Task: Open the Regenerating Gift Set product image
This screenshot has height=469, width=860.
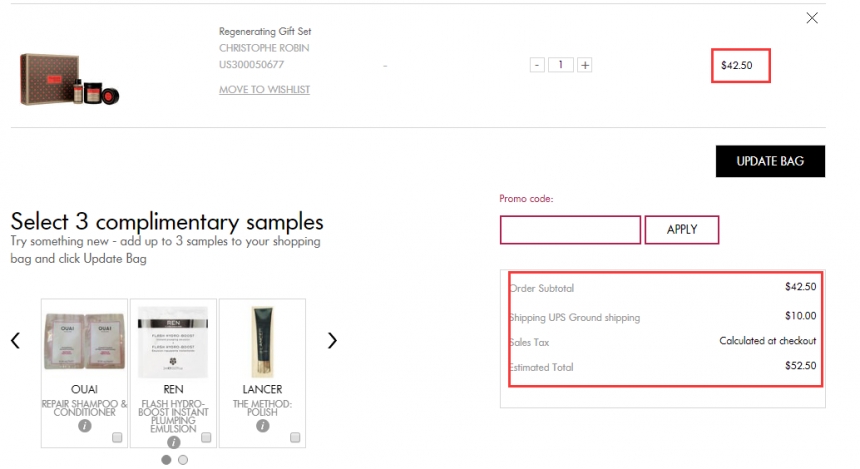Action: pyautogui.click(x=69, y=79)
